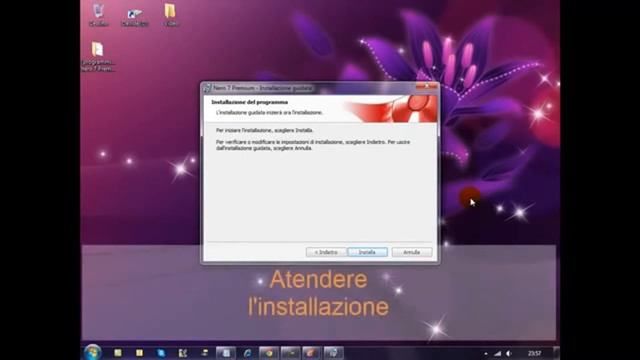
Task: Select the yellow folder in the top desktop row
Action: (x=170, y=15)
